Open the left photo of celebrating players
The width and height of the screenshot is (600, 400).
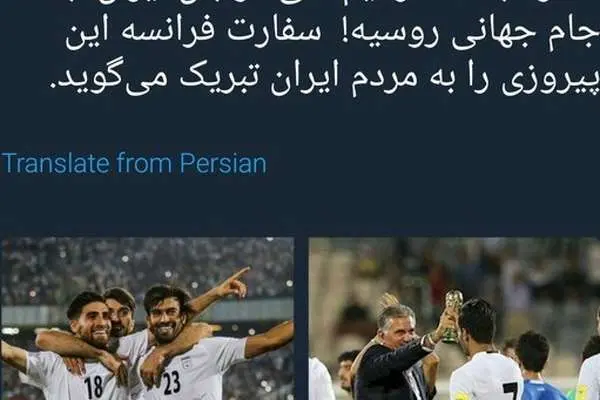coord(148,318)
